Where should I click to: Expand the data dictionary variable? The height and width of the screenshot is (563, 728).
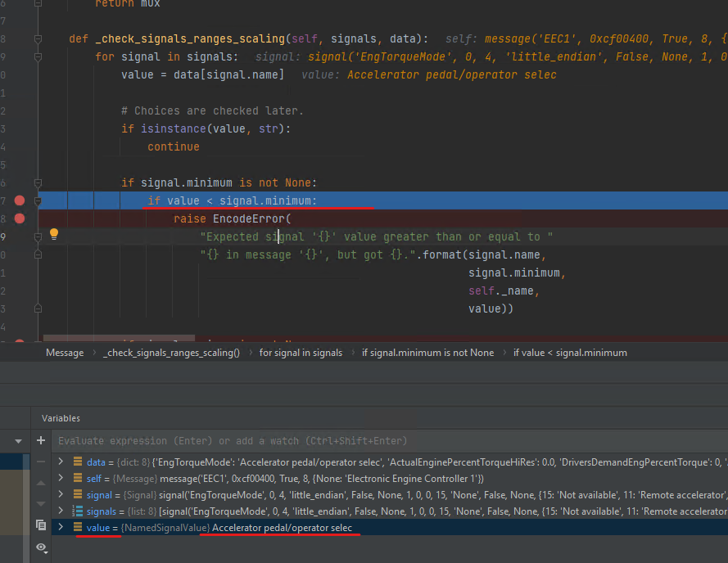pyautogui.click(x=59, y=461)
